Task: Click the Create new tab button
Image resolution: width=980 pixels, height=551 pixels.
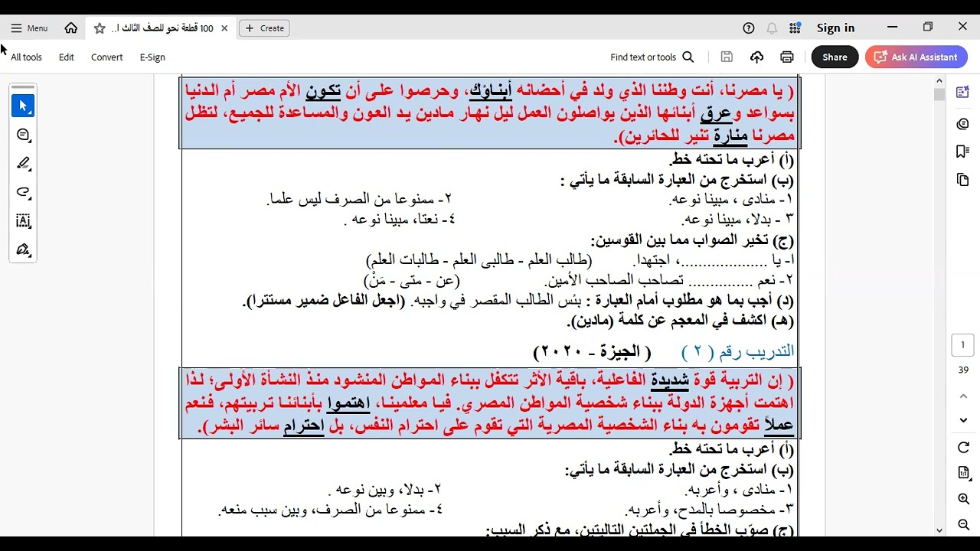Action: point(264,28)
